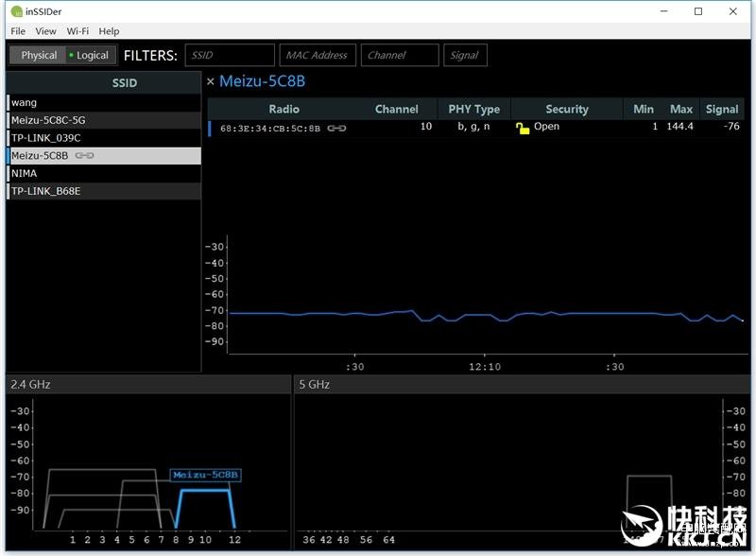
Task: Click the 2.4 GHz panel header
Action: tap(148, 385)
